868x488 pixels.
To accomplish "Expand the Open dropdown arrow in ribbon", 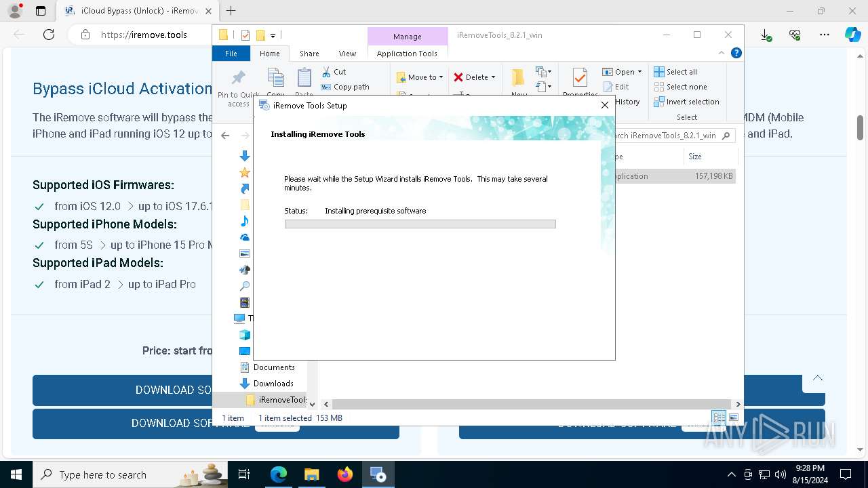I will point(639,72).
